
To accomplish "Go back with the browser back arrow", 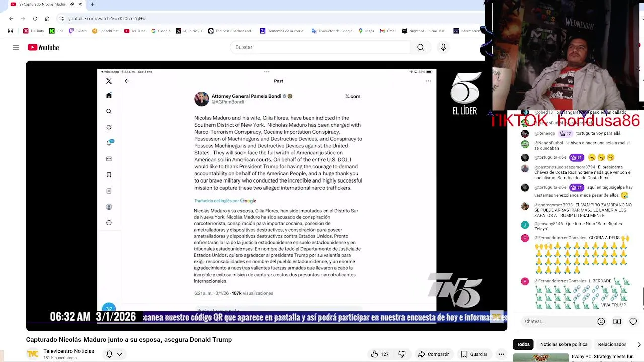I will tap(11, 19).
